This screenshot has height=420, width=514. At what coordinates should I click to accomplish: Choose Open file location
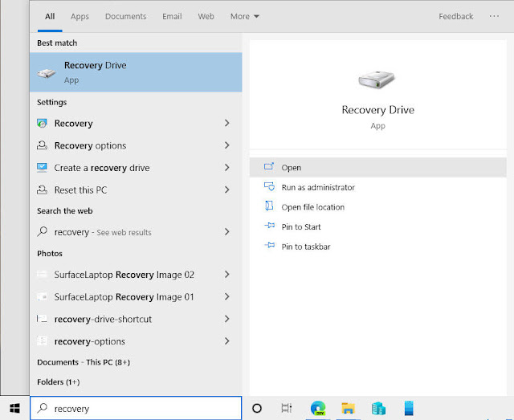click(378, 207)
